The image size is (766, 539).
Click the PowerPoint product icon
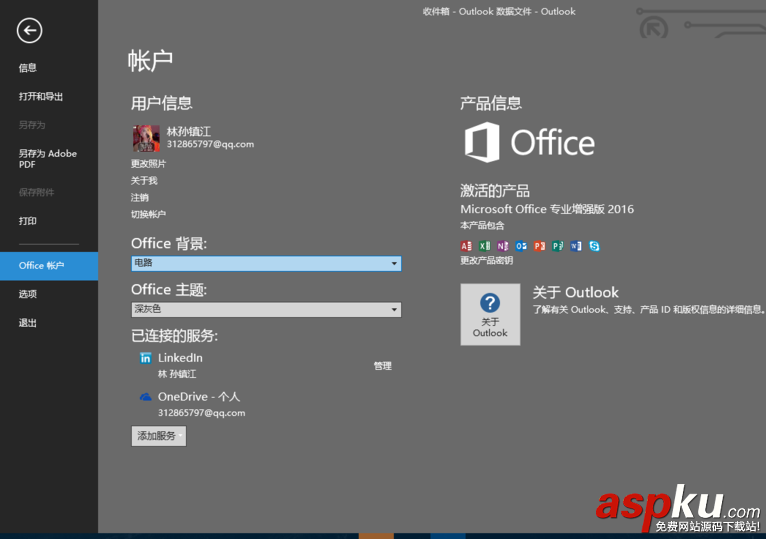pyautogui.click(x=539, y=246)
